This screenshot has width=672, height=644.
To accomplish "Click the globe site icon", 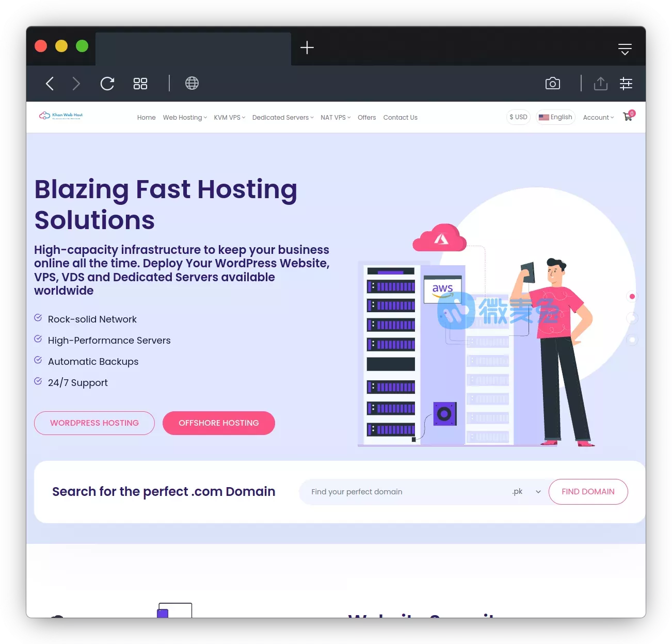I will (x=192, y=83).
